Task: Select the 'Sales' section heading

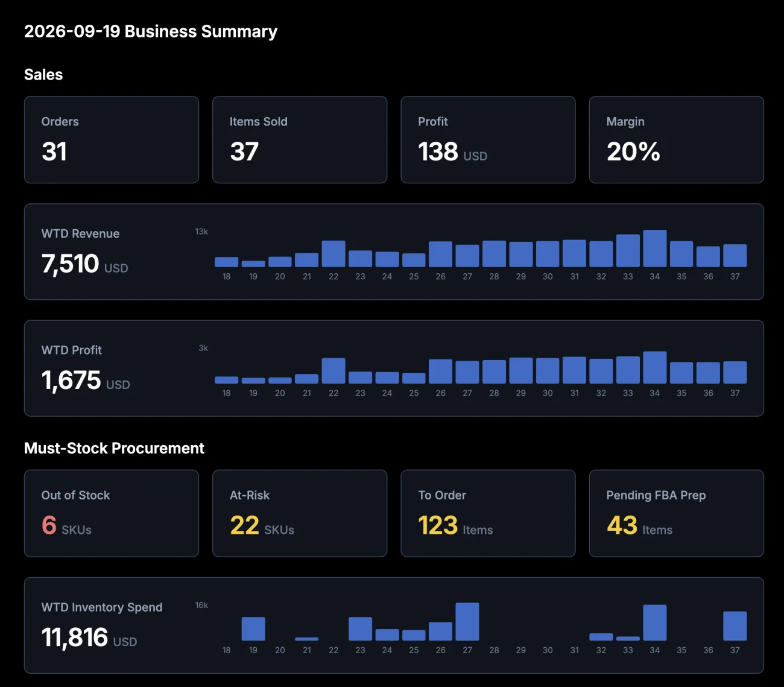Action: (x=43, y=74)
